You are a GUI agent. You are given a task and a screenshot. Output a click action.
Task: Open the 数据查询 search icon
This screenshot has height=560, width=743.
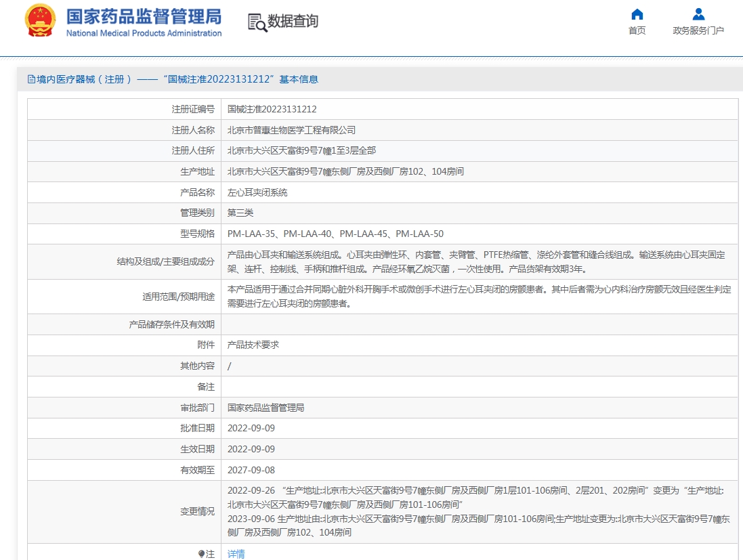[257, 22]
